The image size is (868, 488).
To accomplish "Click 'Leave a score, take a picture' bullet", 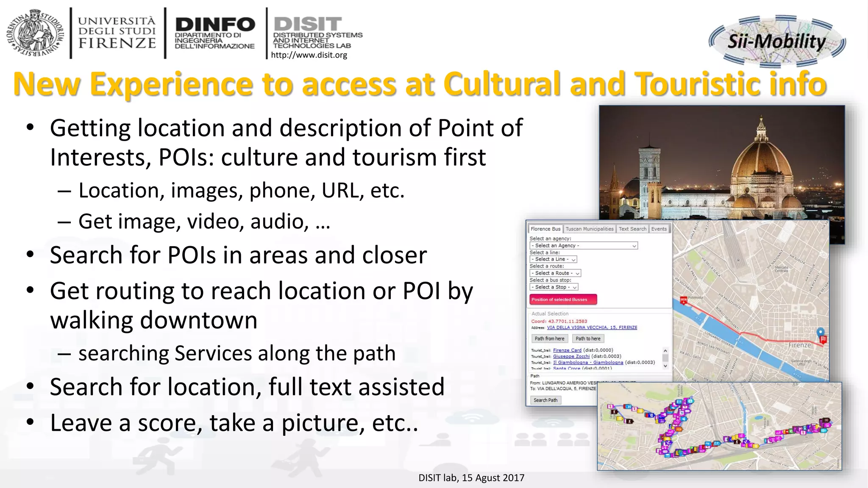I will [x=234, y=423].
